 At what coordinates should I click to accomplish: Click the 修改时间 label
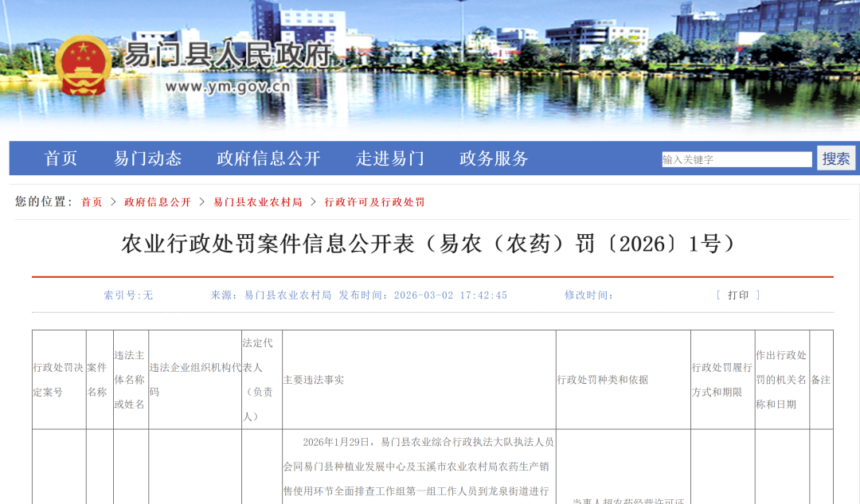pyautogui.click(x=588, y=295)
